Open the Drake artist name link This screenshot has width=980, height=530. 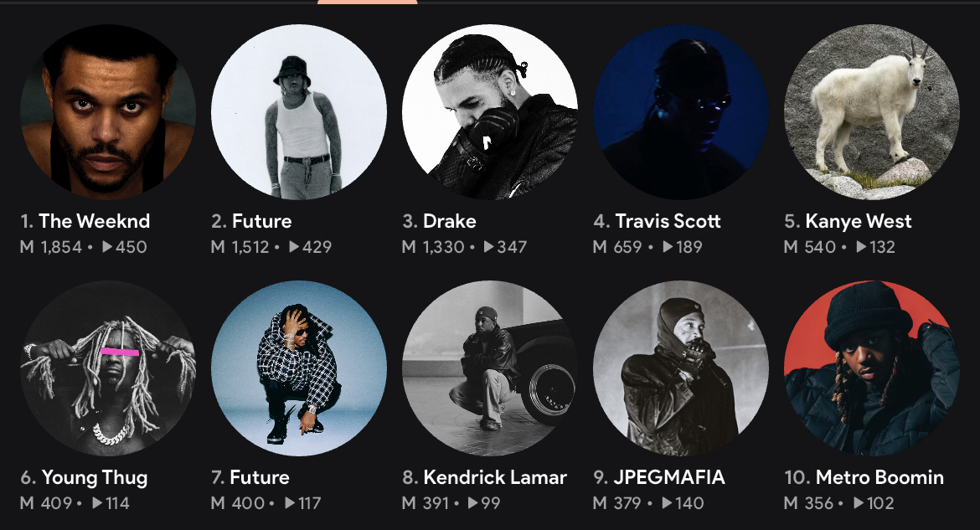pyautogui.click(x=449, y=222)
